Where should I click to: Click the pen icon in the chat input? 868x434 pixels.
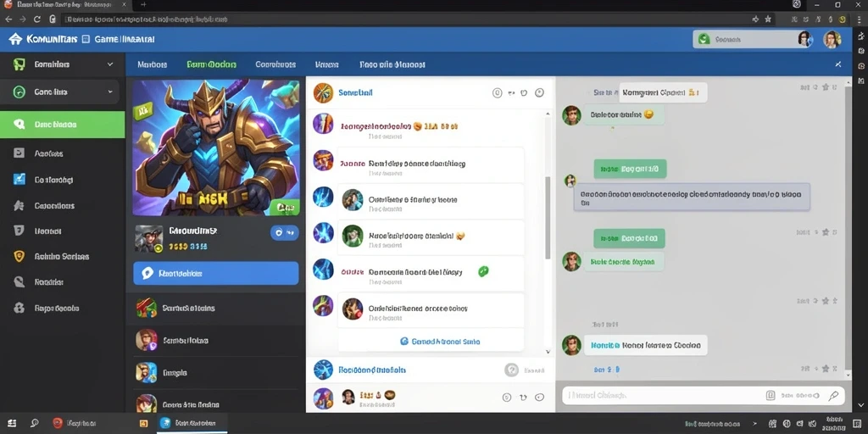(833, 395)
